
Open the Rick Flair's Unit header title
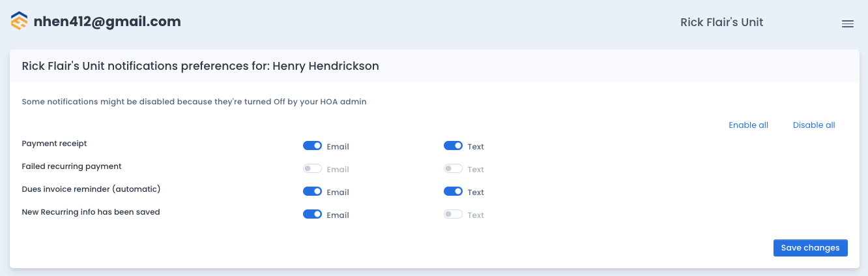click(x=722, y=22)
